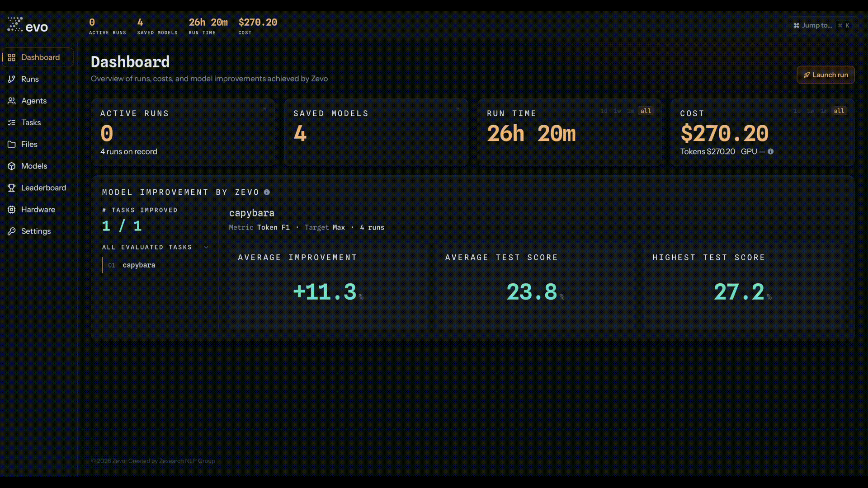
Task: Click info icon next to GPU cost
Action: [770, 151]
